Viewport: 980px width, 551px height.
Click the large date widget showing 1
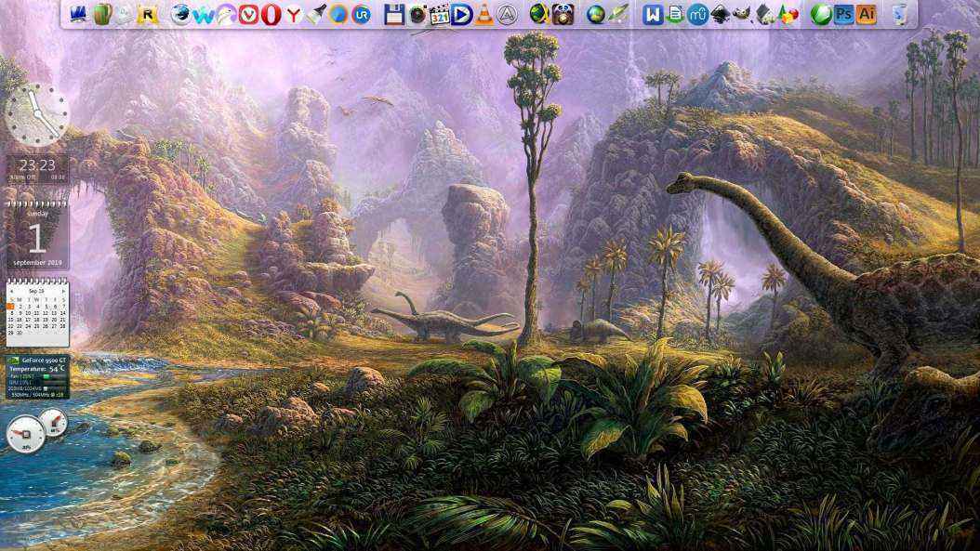[37, 235]
